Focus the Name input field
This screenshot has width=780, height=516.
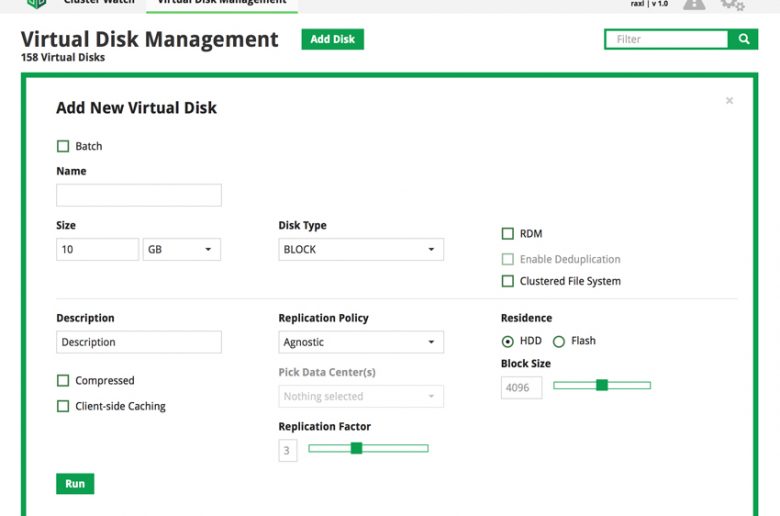click(139, 195)
